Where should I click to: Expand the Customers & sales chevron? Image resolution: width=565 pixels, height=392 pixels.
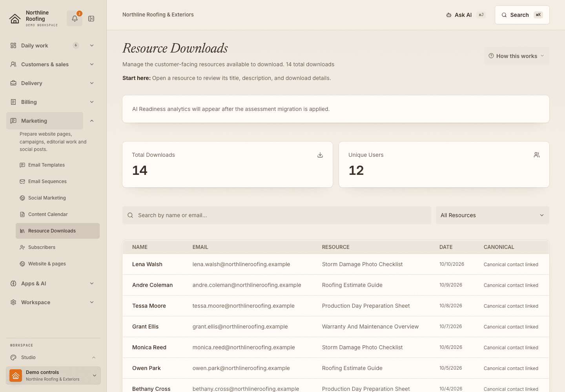point(92,64)
